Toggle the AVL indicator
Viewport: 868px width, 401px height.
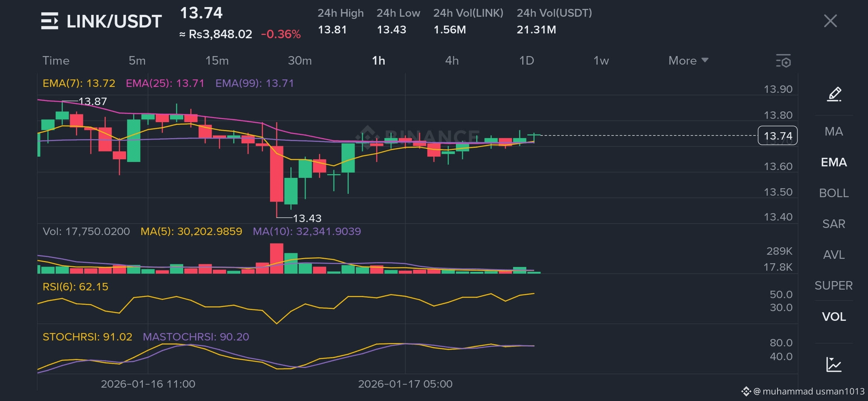(834, 255)
